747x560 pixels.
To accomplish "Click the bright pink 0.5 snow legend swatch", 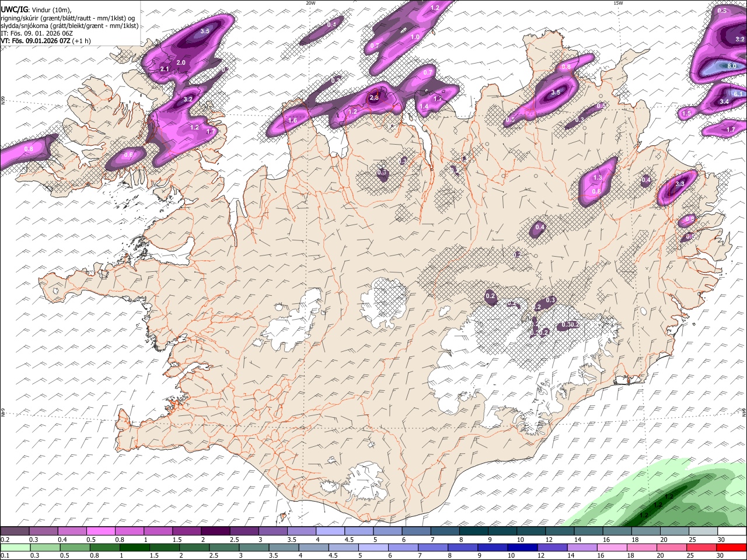I will coord(100,531).
